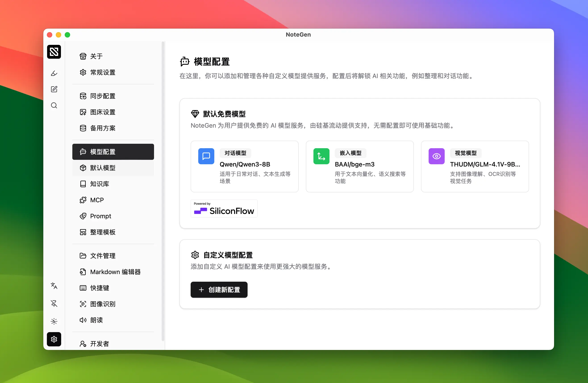Screen dimensions: 588x383
Task: Select the MCP sidebar entry
Action: [97, 200]
